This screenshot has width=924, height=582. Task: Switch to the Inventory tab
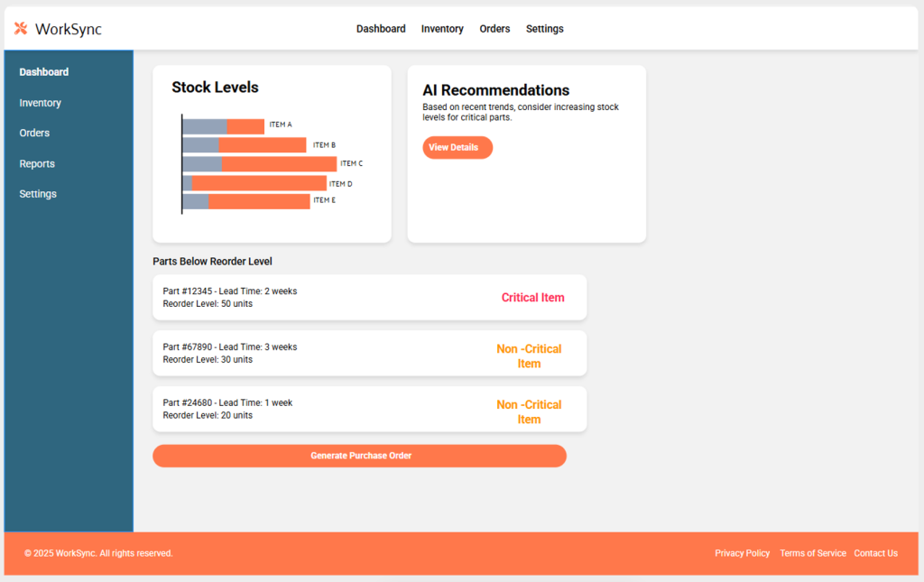(x=442, y=28)
